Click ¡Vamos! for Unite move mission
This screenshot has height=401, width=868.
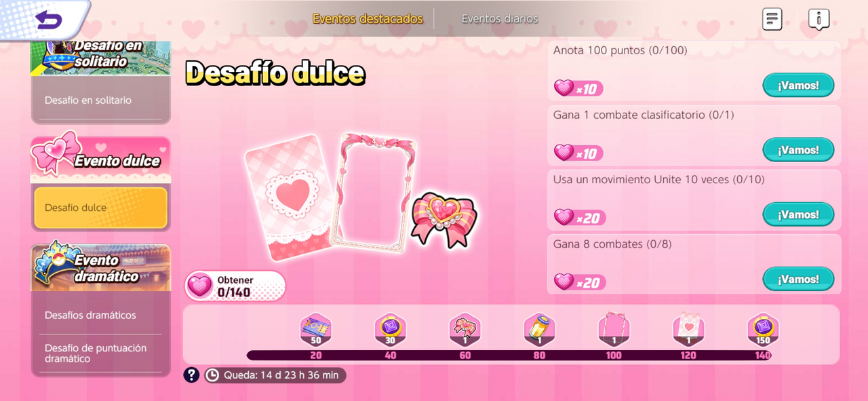[798, 214]
